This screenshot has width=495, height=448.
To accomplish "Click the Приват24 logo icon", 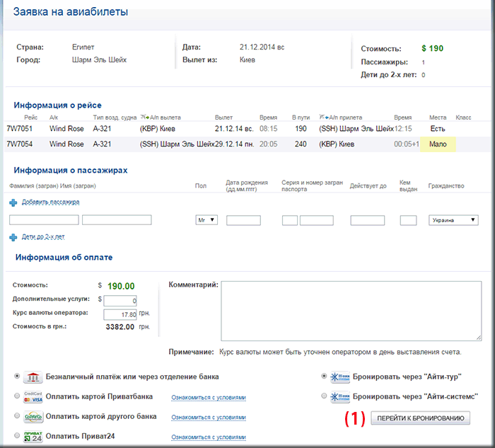I will point(33,436).
